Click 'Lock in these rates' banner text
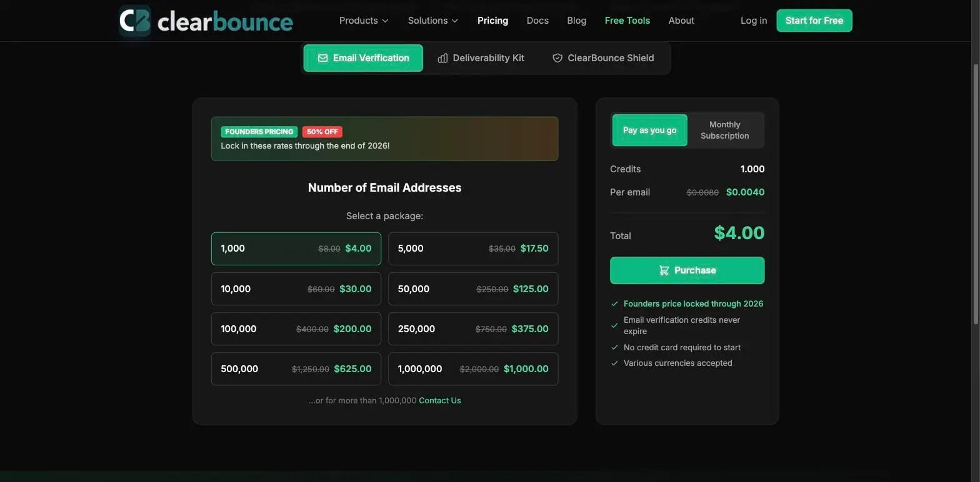This screenshot has width=980, height=482. click(x=305, y=145)
